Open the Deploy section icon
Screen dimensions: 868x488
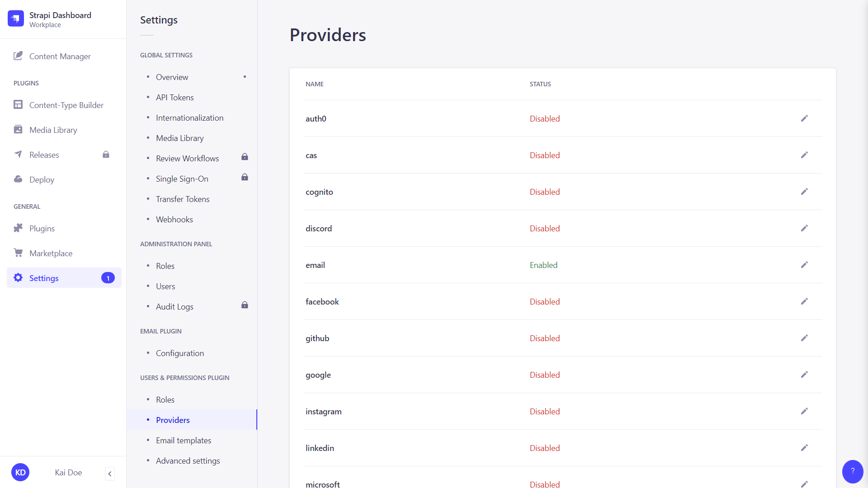coord(18,179)
